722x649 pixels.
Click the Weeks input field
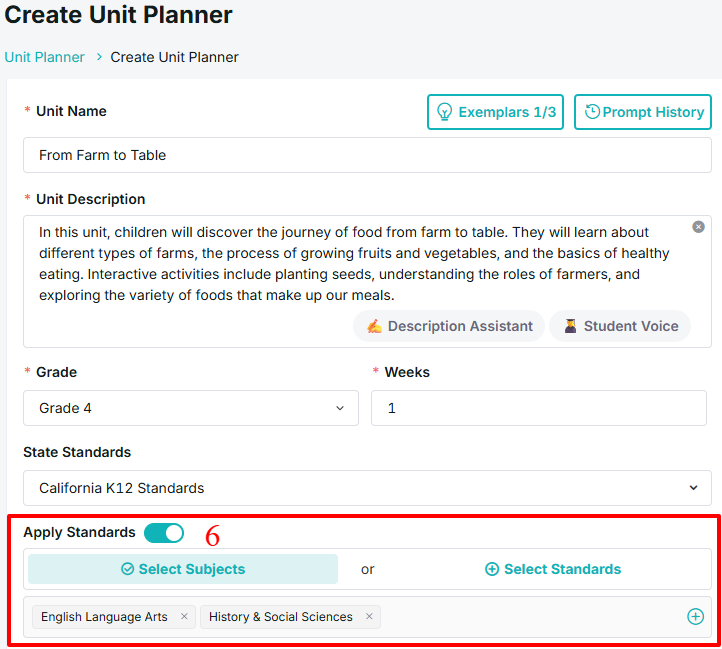(539, 408)
